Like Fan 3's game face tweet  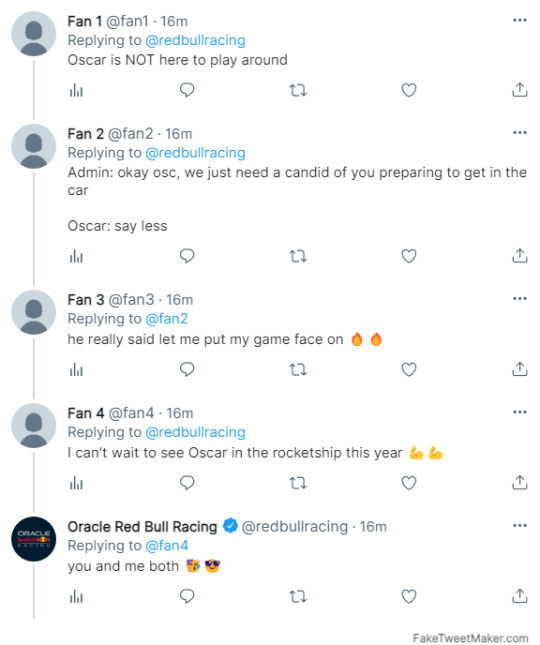pos(409,369)
